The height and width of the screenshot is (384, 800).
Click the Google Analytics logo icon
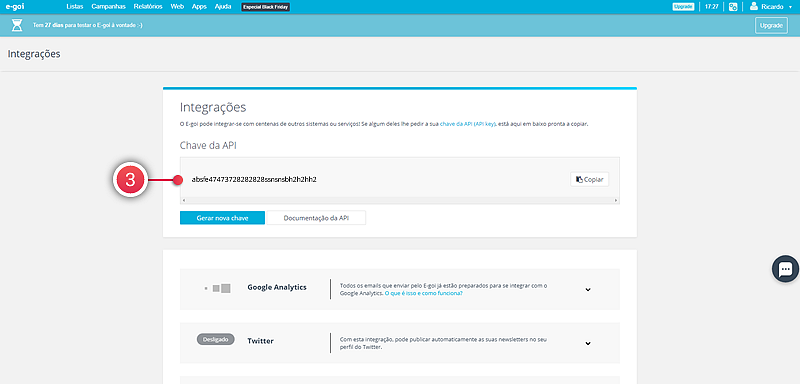tap(218, 288)
